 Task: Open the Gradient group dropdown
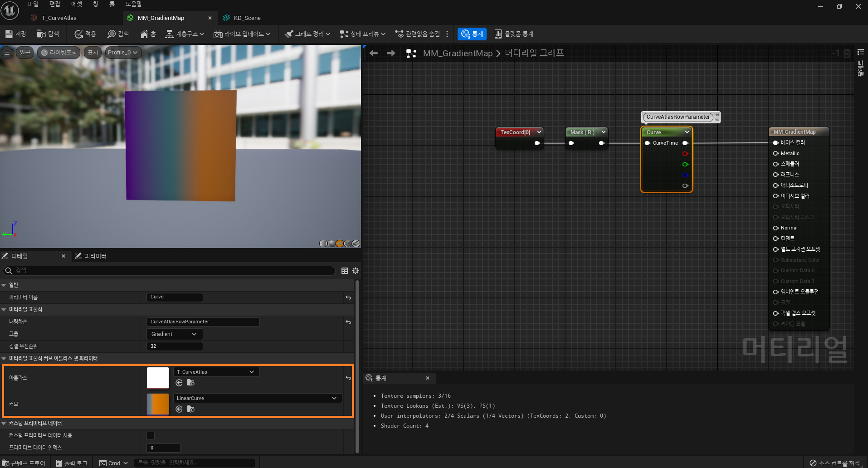[x=174, y=334]
